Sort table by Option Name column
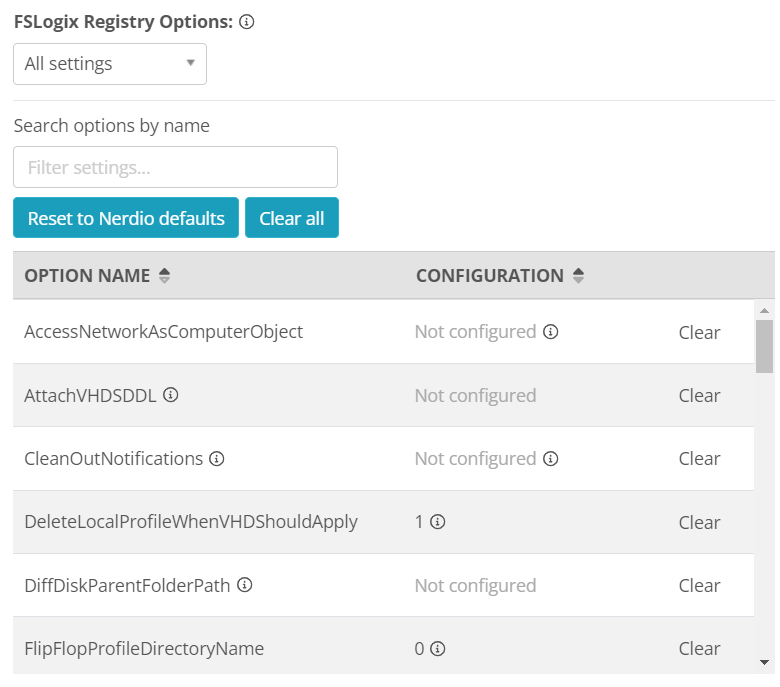Screen dimensions: 780x687 click(165, 276)
